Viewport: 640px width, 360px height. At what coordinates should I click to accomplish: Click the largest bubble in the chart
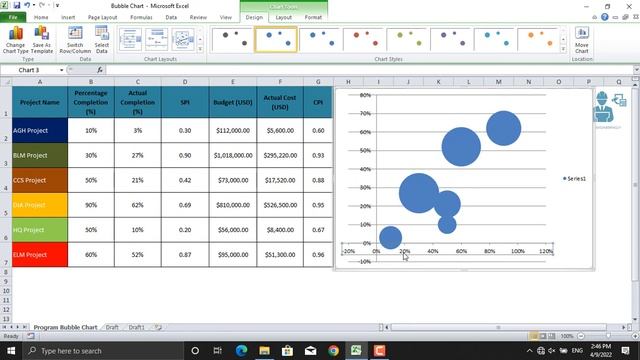point(419,193)
